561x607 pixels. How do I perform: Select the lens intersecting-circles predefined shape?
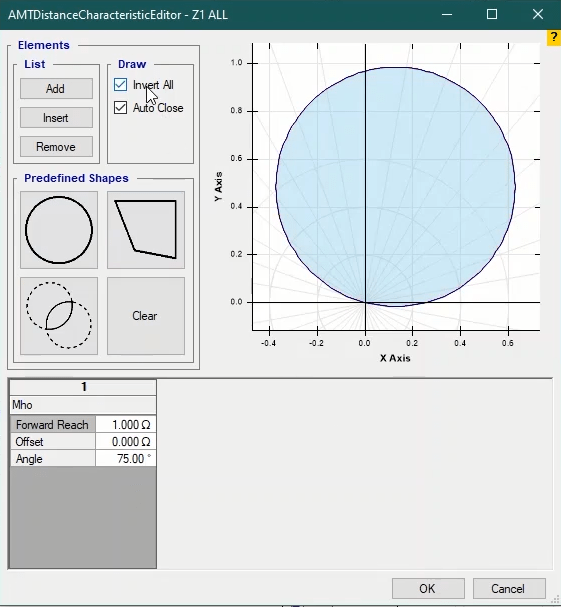[x=59, y=316]
